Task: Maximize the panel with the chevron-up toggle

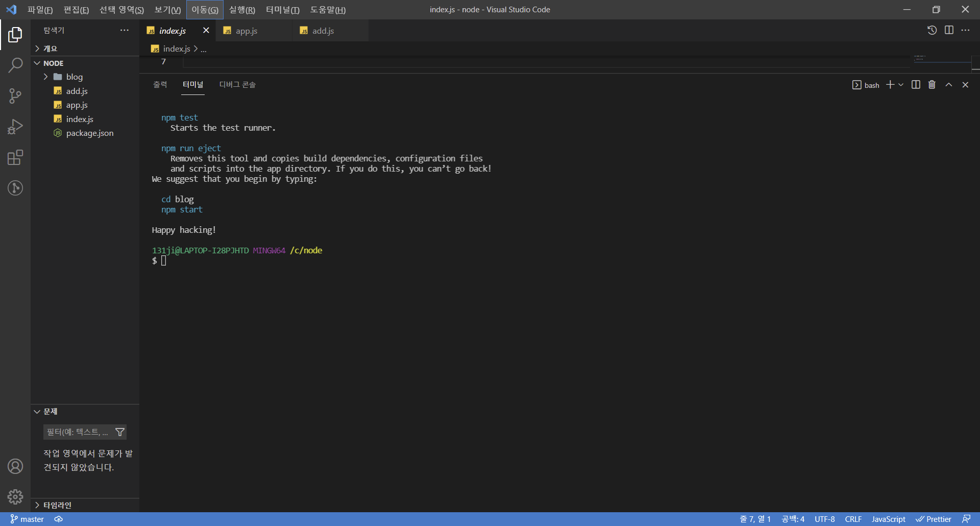Action: pyautogui.click(x=948, y=85)
